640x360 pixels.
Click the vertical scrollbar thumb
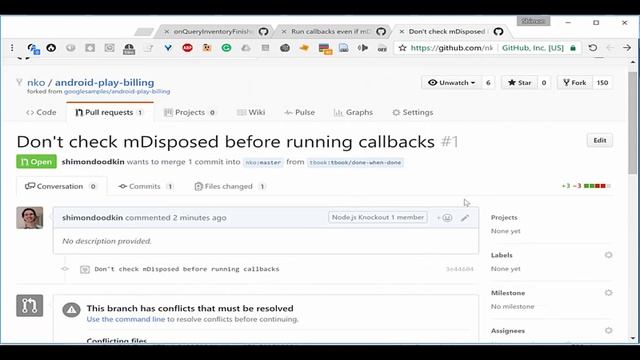pos(633,122)
